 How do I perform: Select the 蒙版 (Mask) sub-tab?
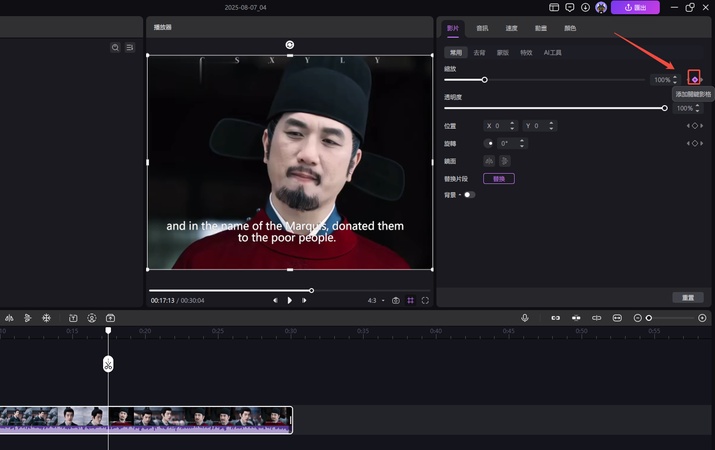(503, 52)
